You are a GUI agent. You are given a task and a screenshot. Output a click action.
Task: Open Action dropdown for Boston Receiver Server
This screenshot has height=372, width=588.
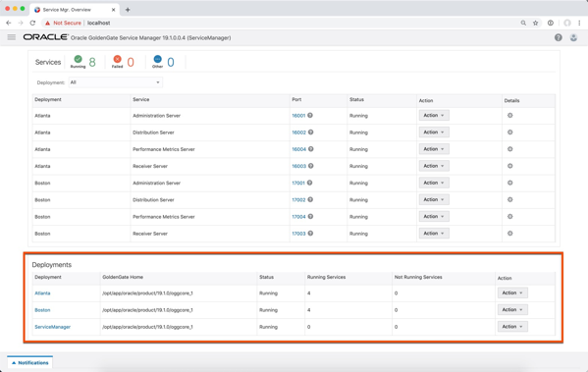coord(434,234)
